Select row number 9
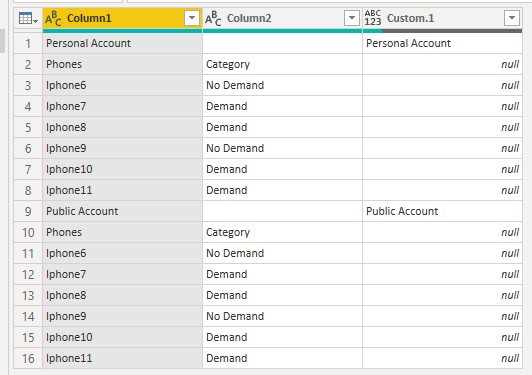 [x=28, y=211]
